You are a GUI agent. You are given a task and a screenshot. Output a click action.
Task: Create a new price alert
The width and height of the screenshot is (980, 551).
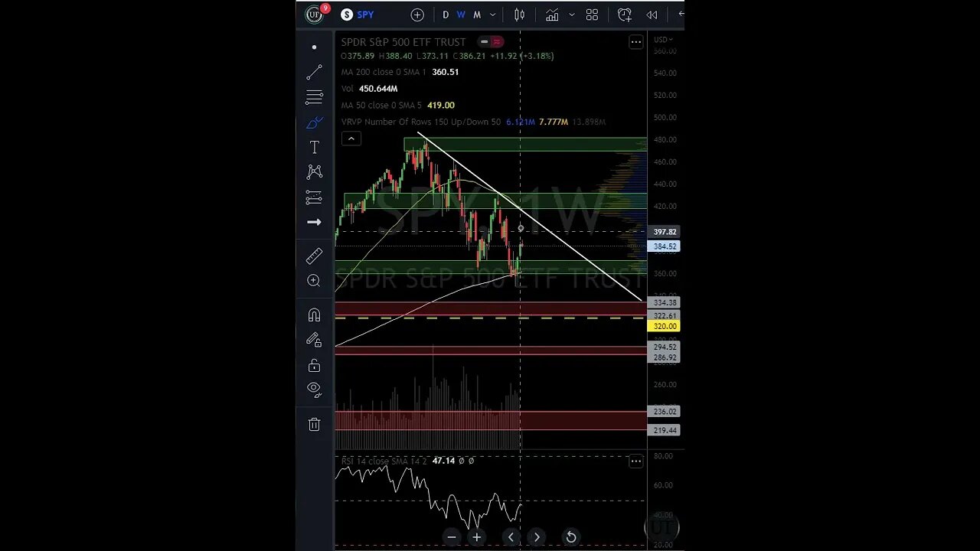pos(625,15)
